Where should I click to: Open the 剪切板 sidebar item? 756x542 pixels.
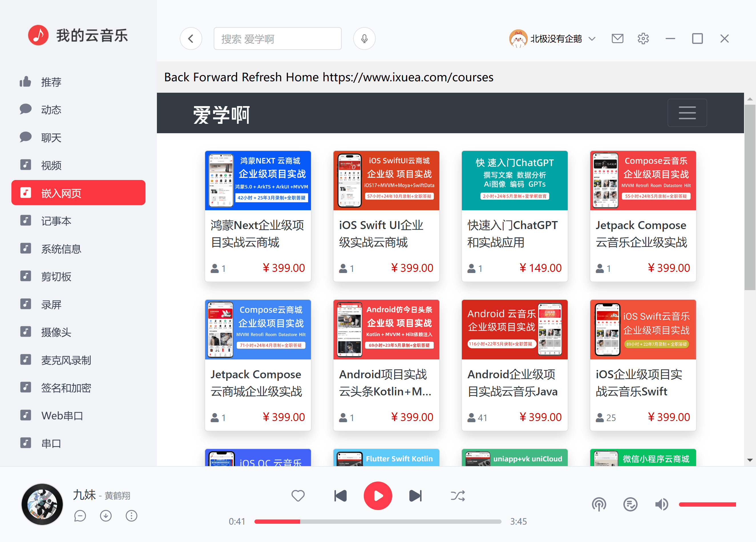click(x=78, y=276)
